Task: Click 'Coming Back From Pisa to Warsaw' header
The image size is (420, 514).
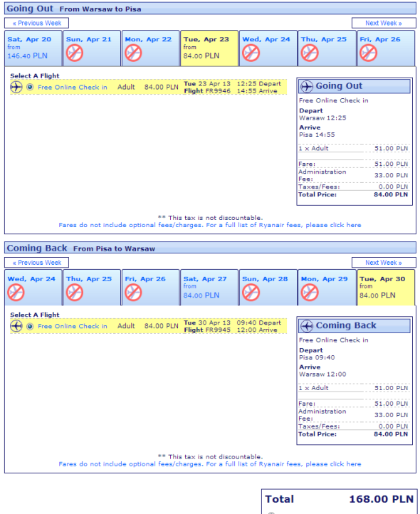Action: point(210,248)
